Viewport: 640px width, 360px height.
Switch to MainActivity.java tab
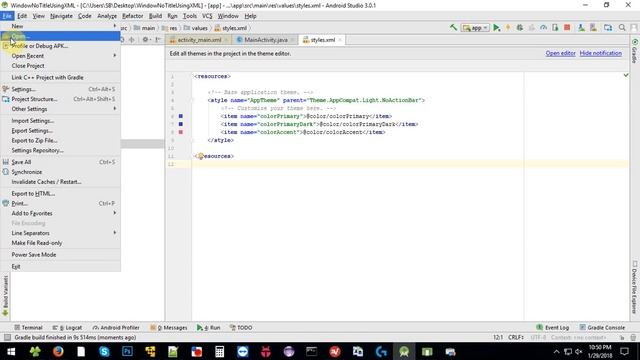pyautogui.click(x=266, y=40)
